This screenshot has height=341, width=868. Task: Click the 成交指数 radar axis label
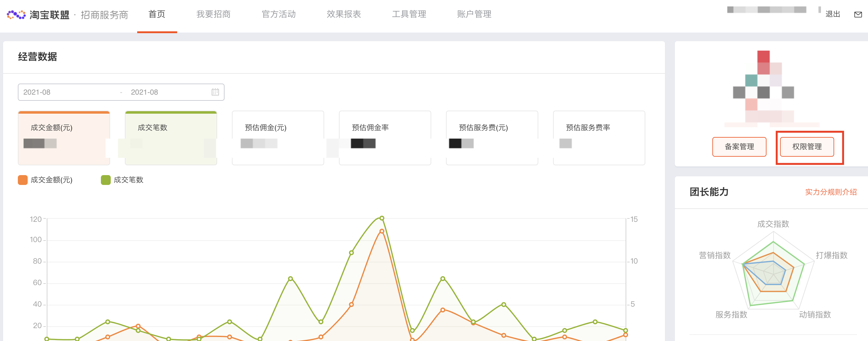(773, 224)
